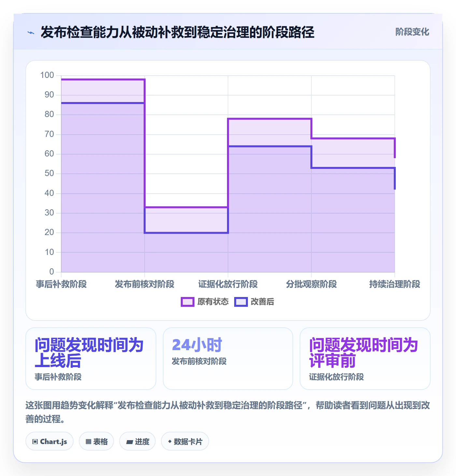Open the 问题发现时间为上线后 data card
The image size is (456, 476).
coord(91,359)
